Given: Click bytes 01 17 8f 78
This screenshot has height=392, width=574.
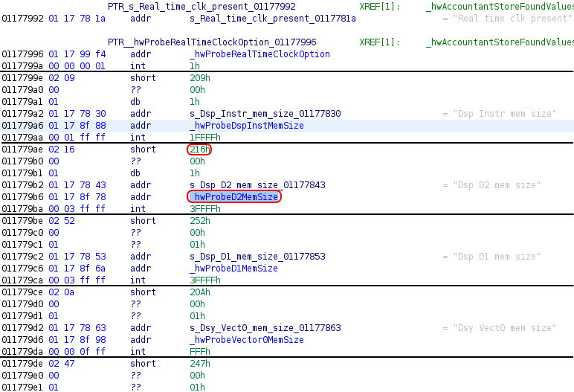Looking at the screenshot, I should [x=77, y=196].
